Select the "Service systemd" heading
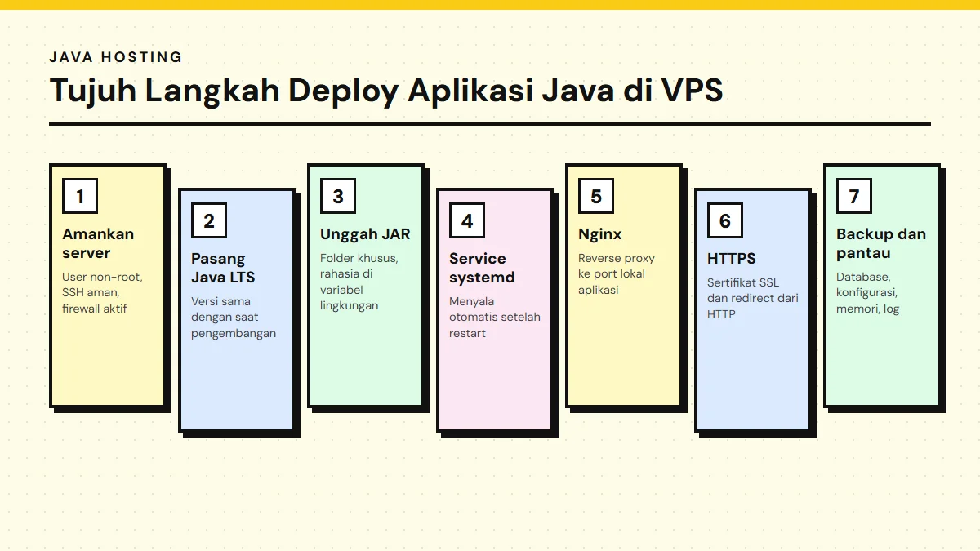Viewport: 980px width, 551px height. [482, 268]
